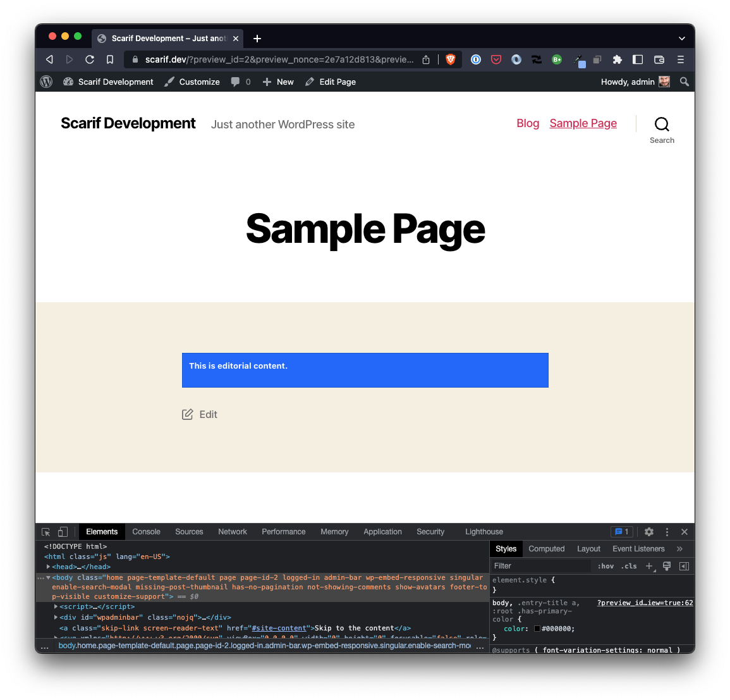730x700 pixels.
Task: Show hidden Styles sidebar tabs via chevron
Action: 679,548
